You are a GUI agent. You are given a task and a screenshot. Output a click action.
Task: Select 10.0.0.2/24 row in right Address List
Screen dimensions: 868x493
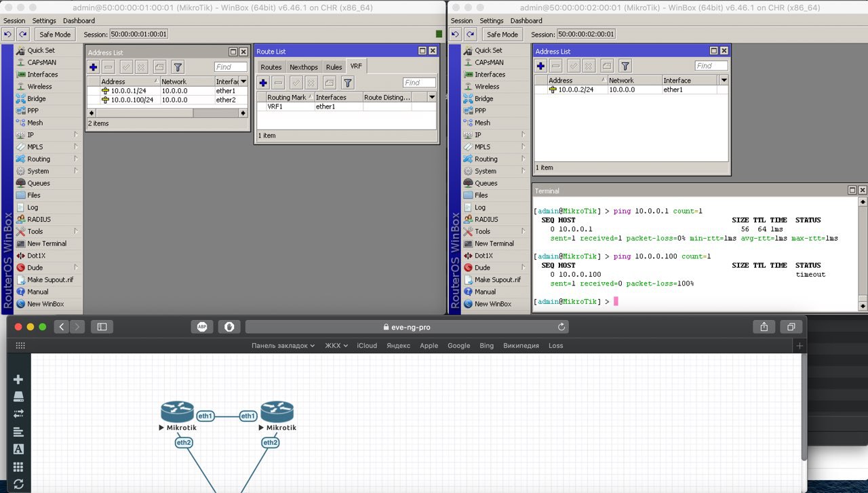click(x=631, y=90)
